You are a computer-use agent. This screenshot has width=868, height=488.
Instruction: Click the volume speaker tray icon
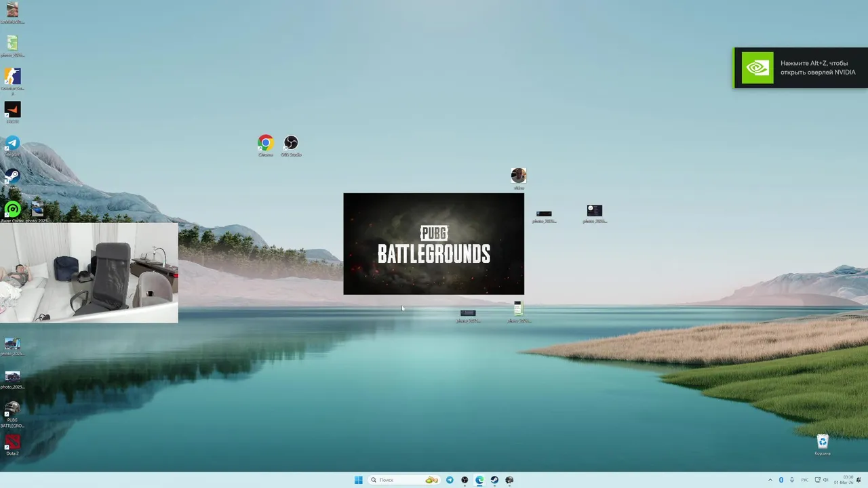(x=825, y=480)
